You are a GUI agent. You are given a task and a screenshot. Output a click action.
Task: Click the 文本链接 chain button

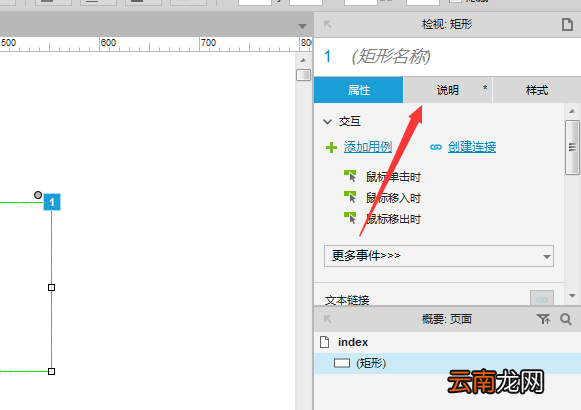(x=542, y=299)
